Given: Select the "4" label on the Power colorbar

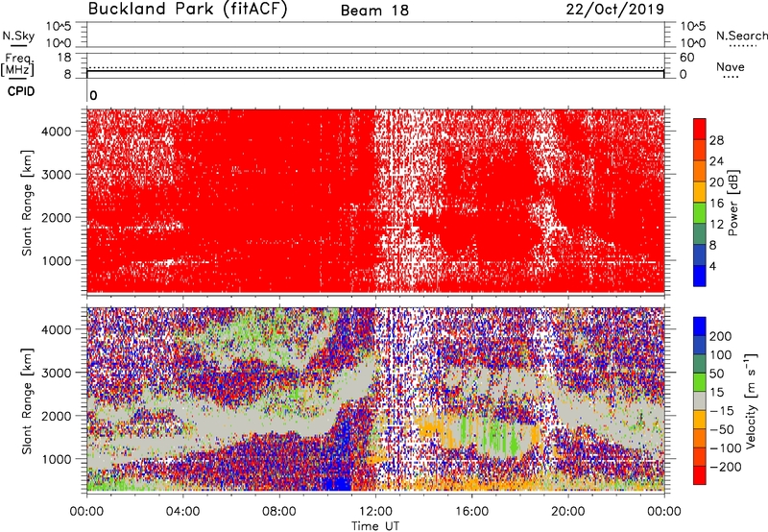Looking at the screenshot, I should [712, 266].
